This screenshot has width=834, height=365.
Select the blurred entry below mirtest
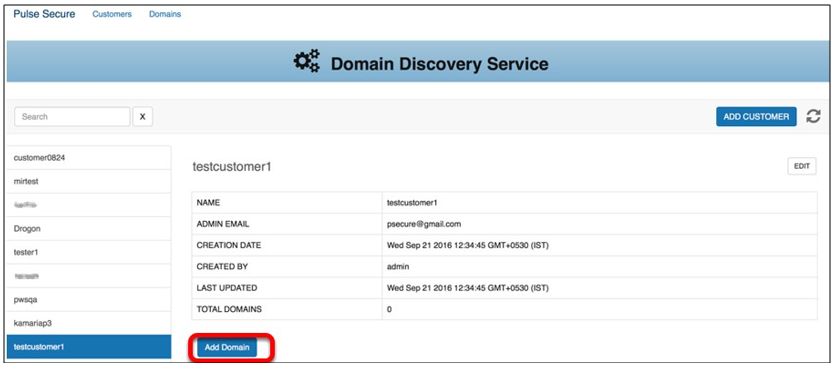[x=89, y=205]
